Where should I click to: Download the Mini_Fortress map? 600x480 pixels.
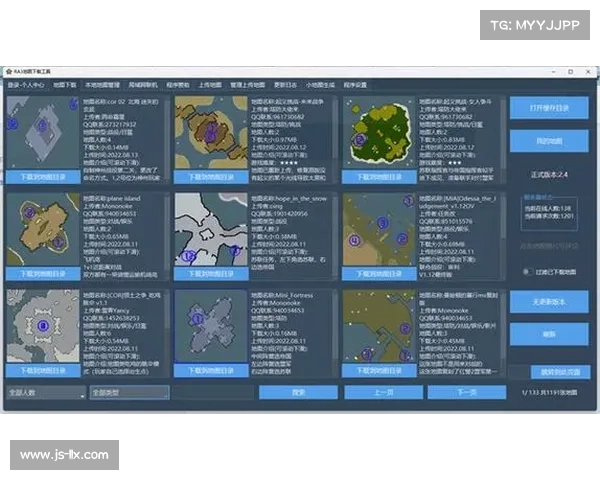[x=211, y=371]
